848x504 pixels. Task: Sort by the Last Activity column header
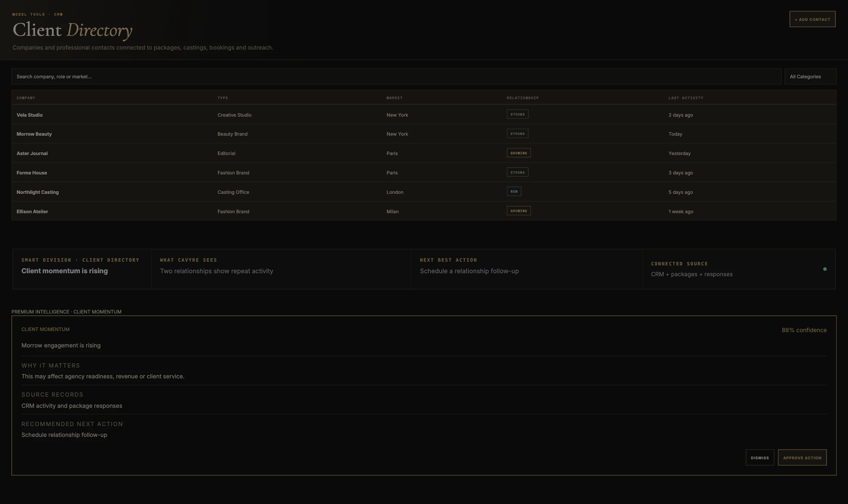point(686,98)
